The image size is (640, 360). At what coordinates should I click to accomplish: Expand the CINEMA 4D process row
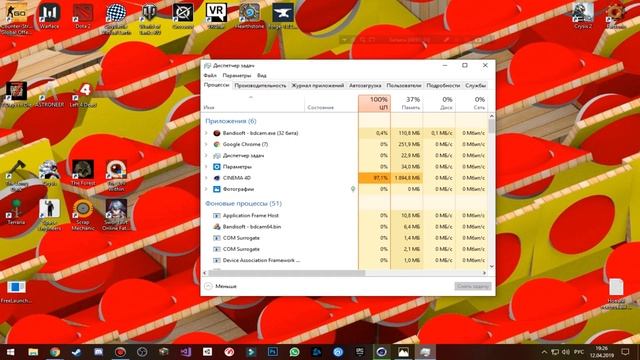point(206,178)
